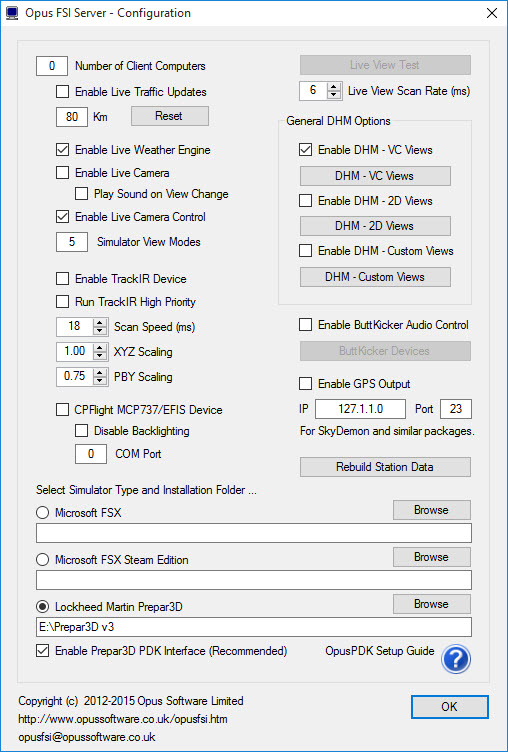This screenshot has width=508, height=752.
Task: Click Live View Scan Rate value field
Action: pos(314,91)
